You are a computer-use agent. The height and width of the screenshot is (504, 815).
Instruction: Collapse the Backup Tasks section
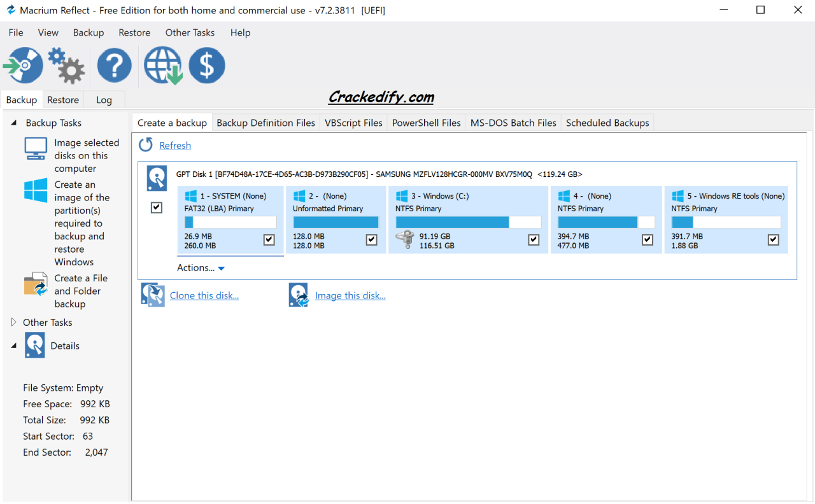14,123
